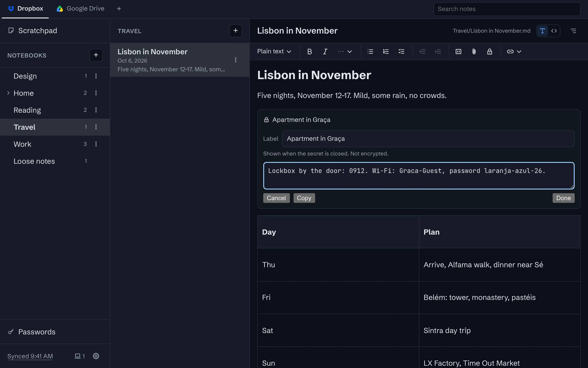This screenshot has height=368, width=588.
Task: Select the Work notebook
Action: click(55, 144)
